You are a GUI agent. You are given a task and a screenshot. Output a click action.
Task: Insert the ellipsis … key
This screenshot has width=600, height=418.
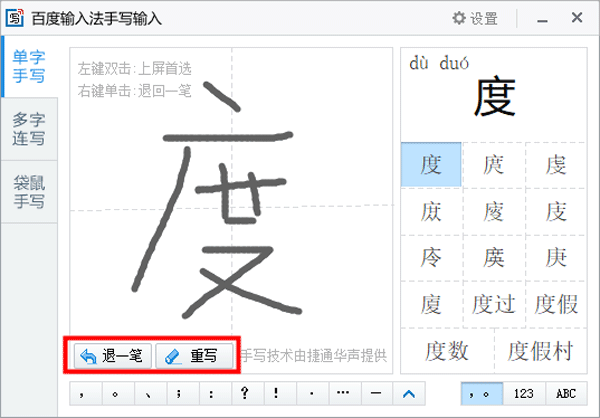pyautogui.click(x=344, y=393)
